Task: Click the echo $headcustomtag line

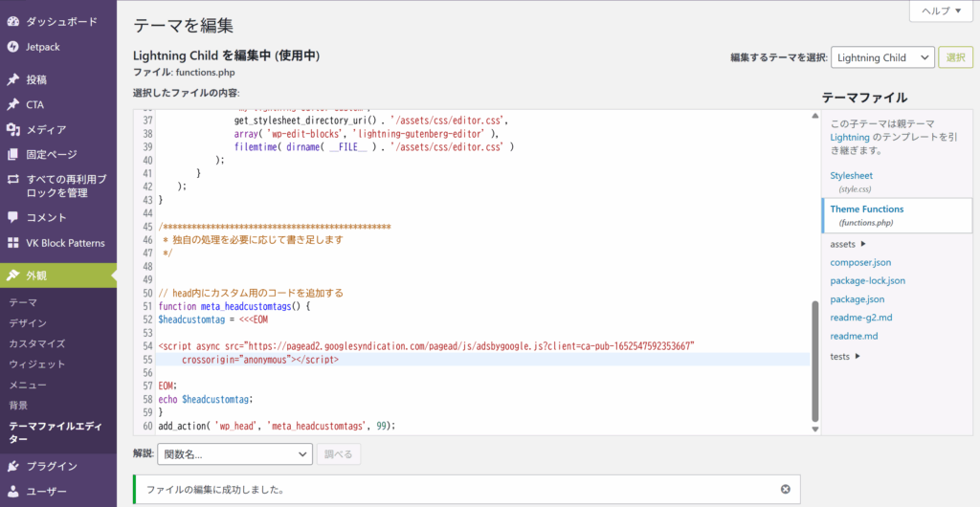Action: pyautogui.click(x=208, y=399)
